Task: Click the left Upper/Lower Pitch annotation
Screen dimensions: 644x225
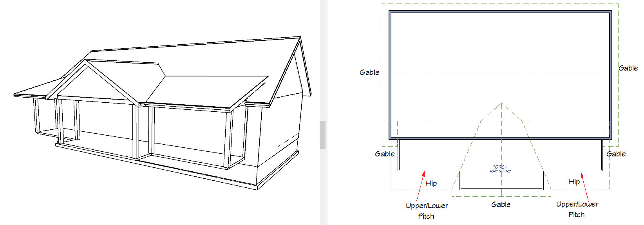Action: point(427,211)
